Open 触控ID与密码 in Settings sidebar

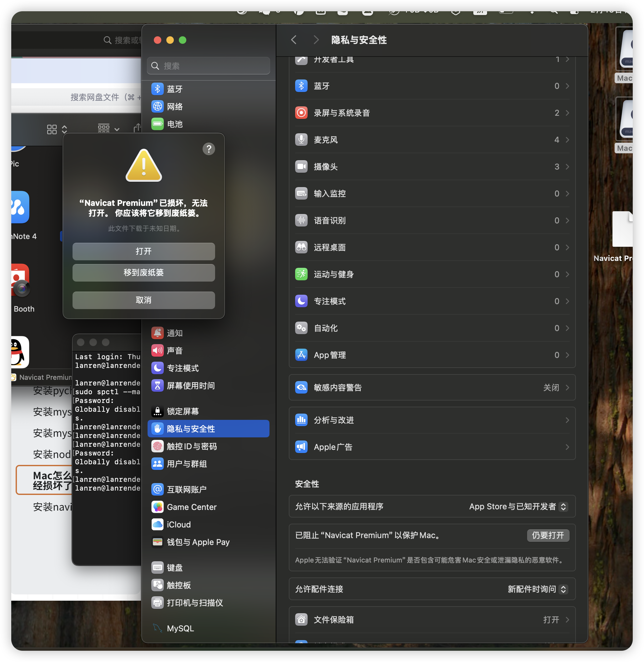point(208,446)
